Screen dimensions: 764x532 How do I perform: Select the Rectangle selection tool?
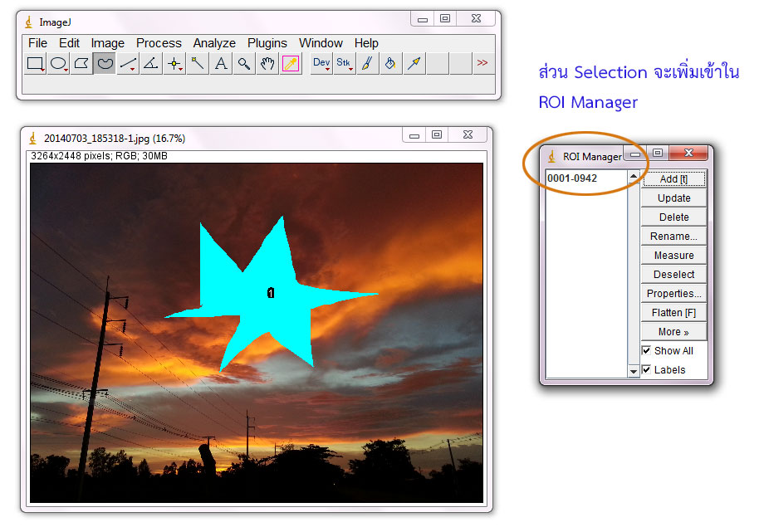[37, 63]
